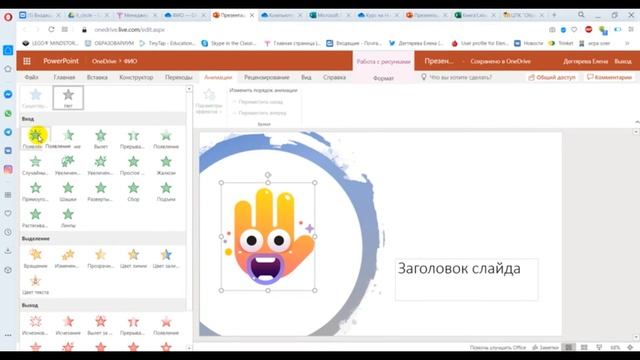Click 'Помогите улучшить Office' in status bar
The image size is (640, 360).
click(498, 347)
